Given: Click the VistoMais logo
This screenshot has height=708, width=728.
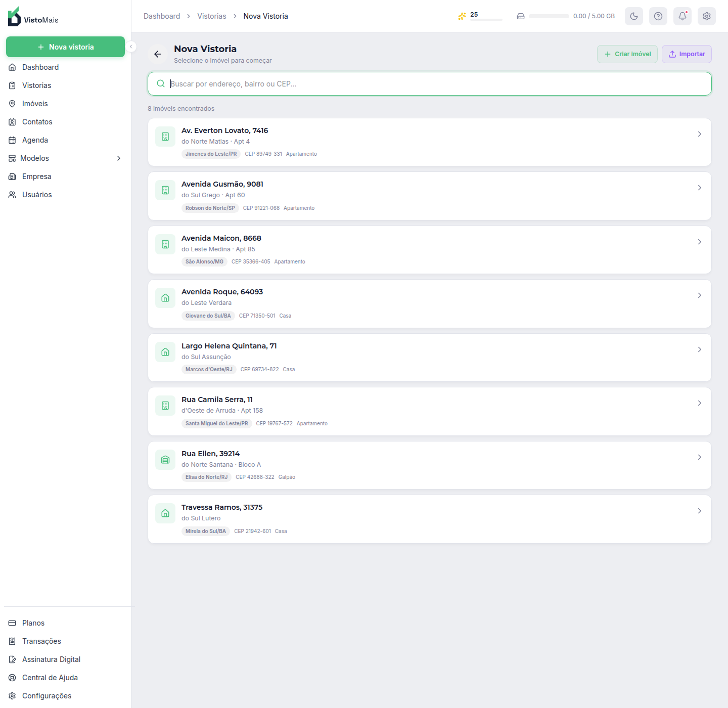Looking at the screenshot, I should click(33, 17).
